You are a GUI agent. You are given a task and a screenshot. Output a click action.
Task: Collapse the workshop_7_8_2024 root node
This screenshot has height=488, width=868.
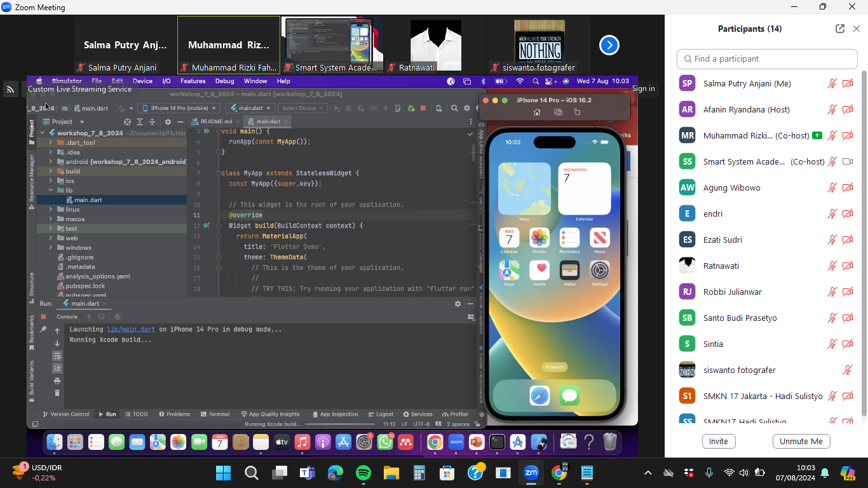(x=43, y=133)
